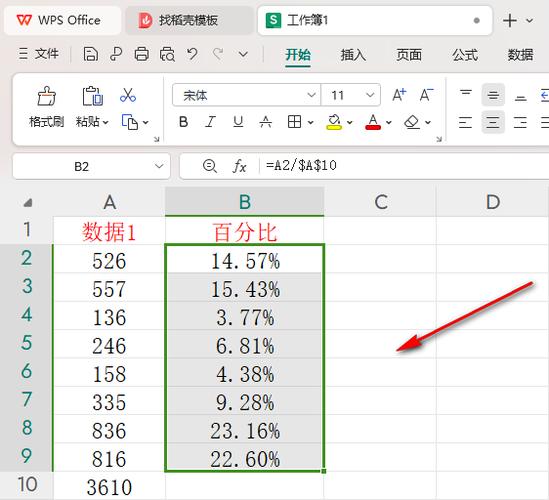Expand the clear options dropdown arrow
This screenshot has height=500, width=549.
[428, 123]
